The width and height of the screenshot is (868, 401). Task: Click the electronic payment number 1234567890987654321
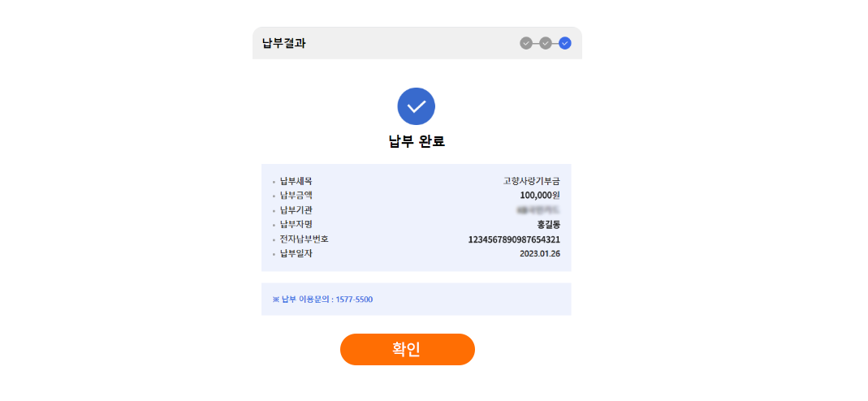514,239
